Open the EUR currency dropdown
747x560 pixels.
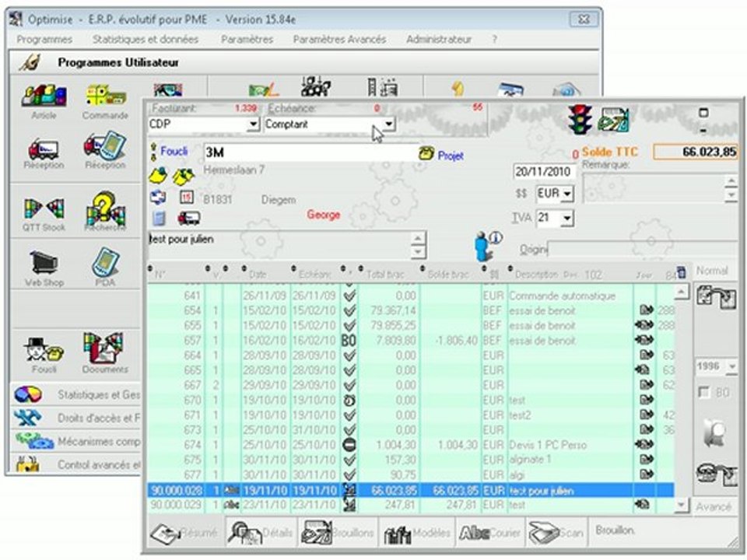point(567,194)
